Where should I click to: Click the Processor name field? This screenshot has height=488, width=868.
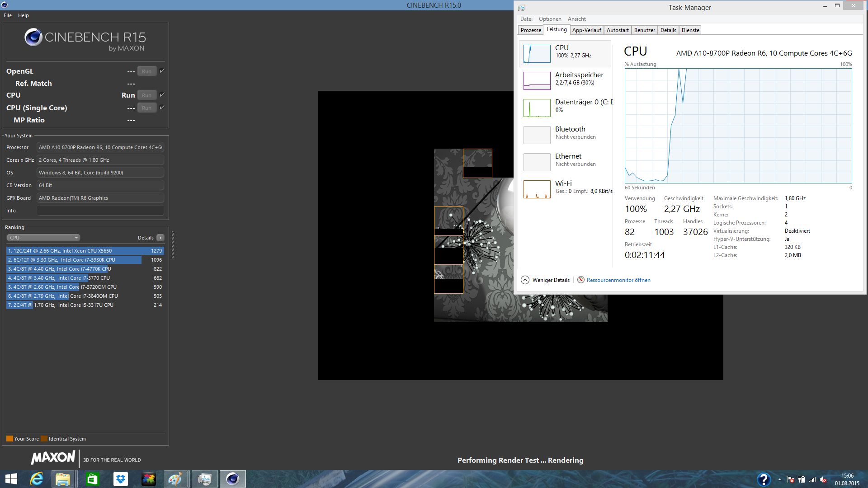100,147
